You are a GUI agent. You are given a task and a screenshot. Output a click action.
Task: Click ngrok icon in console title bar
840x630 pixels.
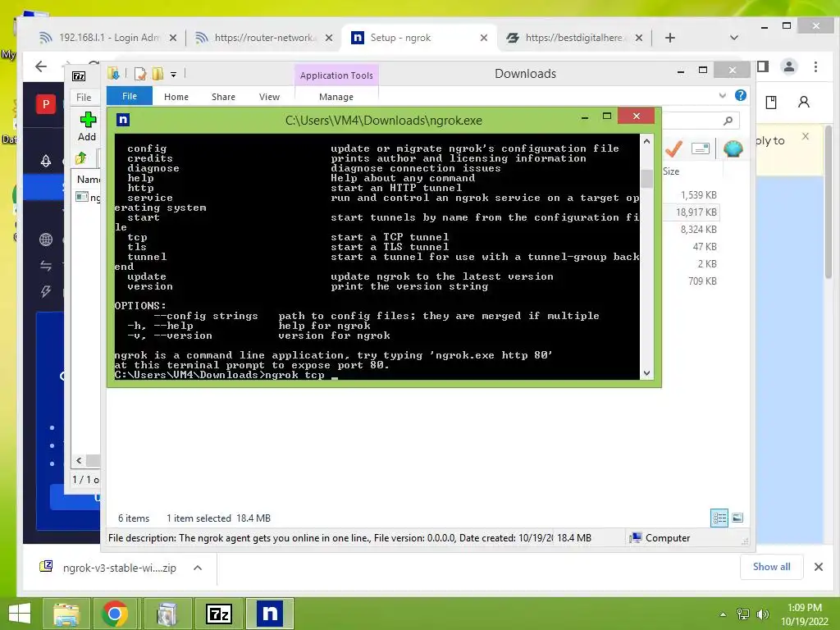point(123,120)
